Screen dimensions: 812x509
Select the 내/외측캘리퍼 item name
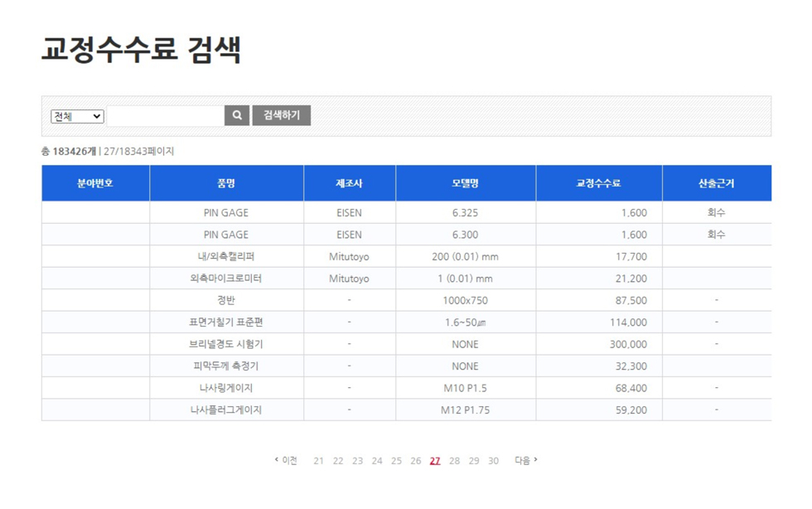225,257
